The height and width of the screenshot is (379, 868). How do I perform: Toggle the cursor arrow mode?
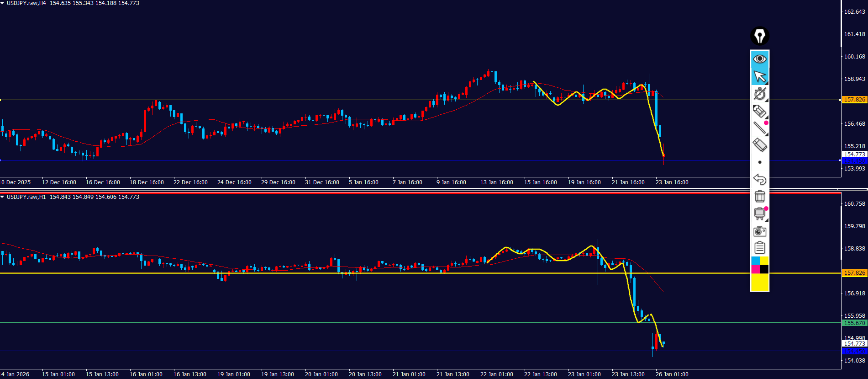coord(760,76)
